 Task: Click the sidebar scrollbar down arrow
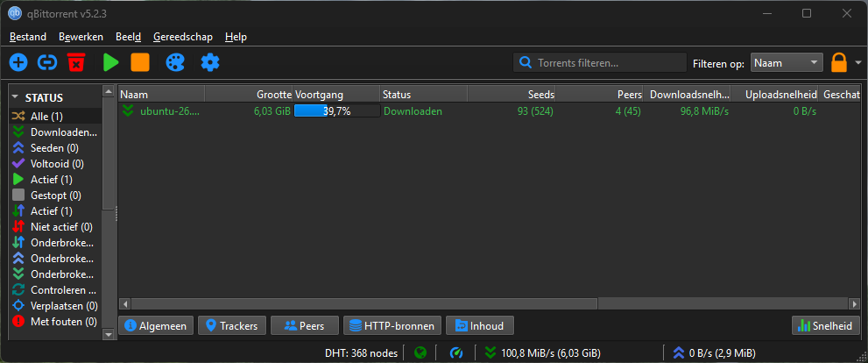[108, 334]
